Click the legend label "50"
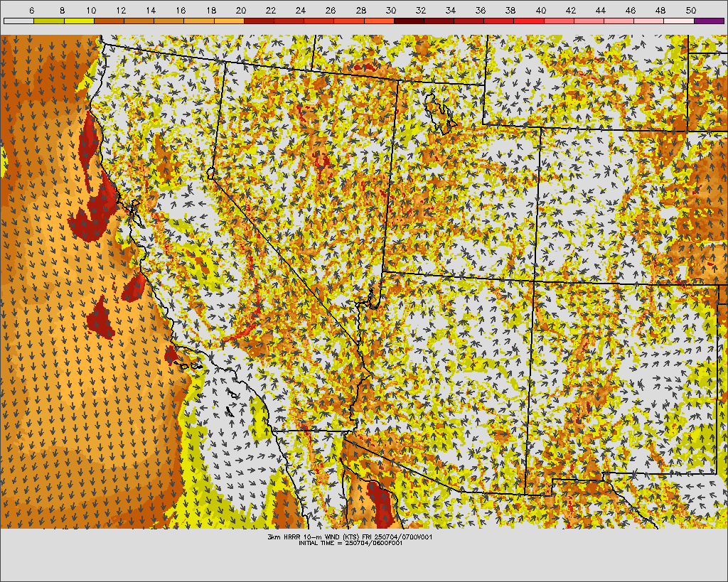 690,10
